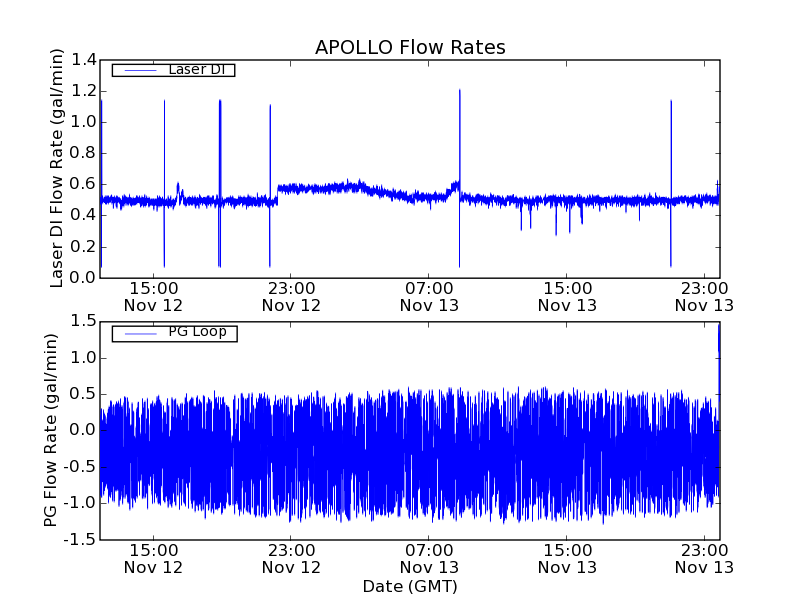Choose "07:00 Nov 13" tick under PG Loop plot
The width and height of the screenshot is (800, 600).
tap(429, 559)
